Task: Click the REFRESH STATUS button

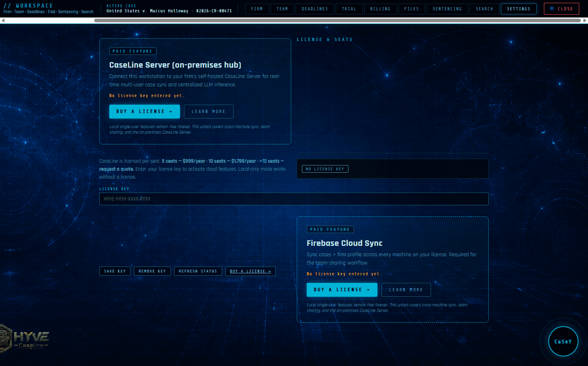Action: pyautogui.click(x=198, y=271)
